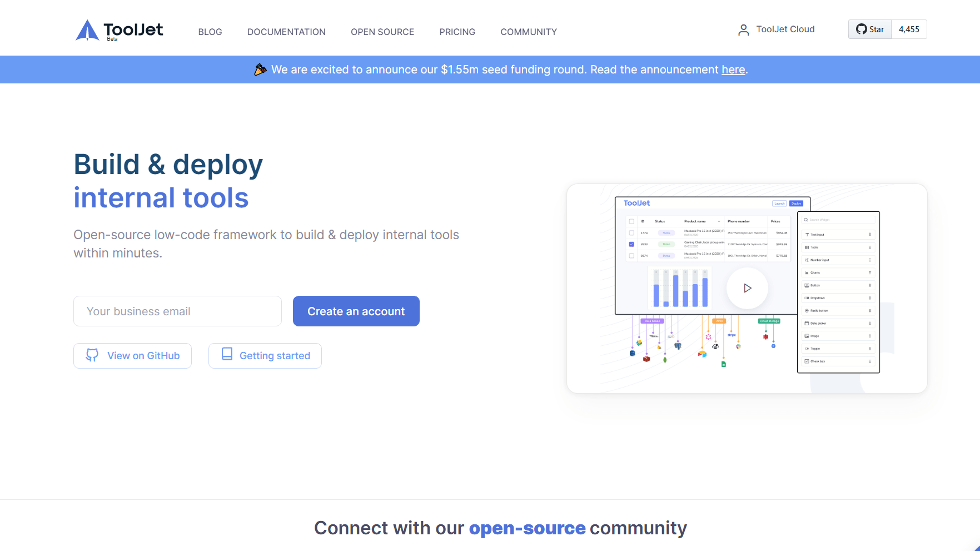This screenshot has height=551, width=980.
Task: Open the BLOG menu item
Action: 210,32
